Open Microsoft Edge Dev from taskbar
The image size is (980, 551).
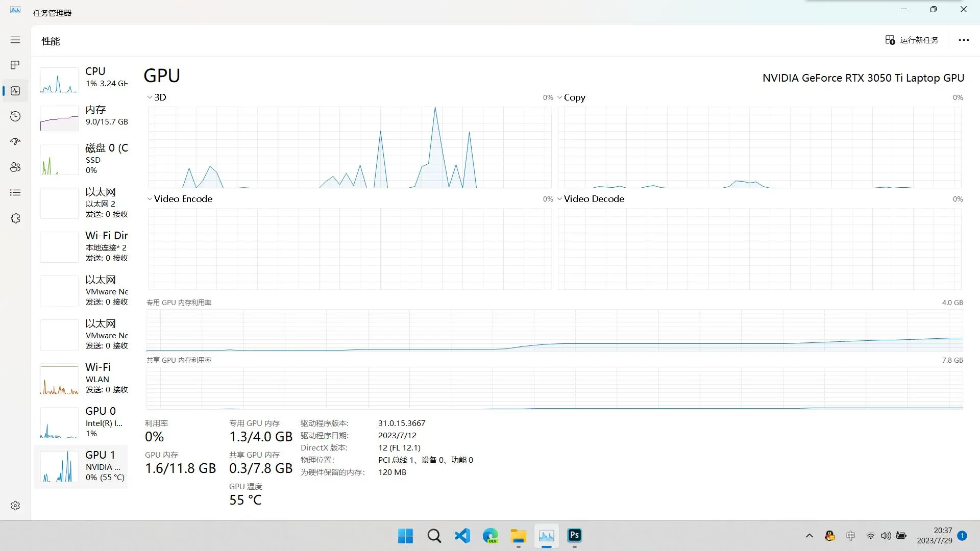(x=491, y=536)
